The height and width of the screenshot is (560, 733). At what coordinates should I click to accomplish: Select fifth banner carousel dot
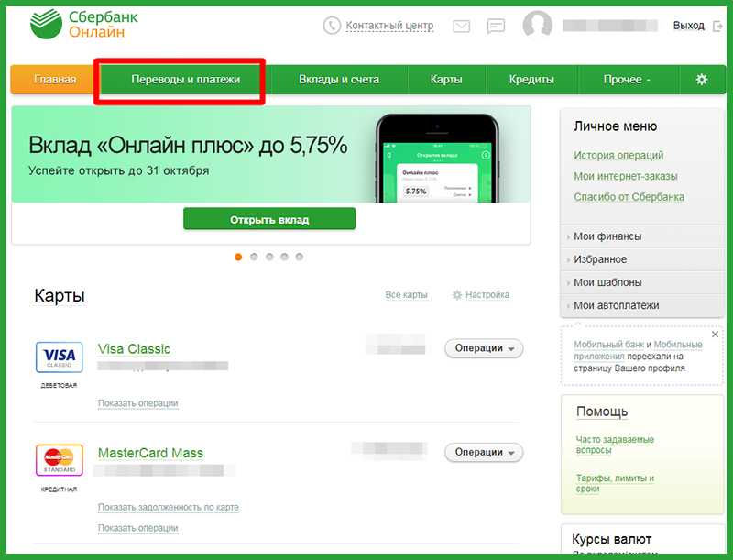(300, 257)
